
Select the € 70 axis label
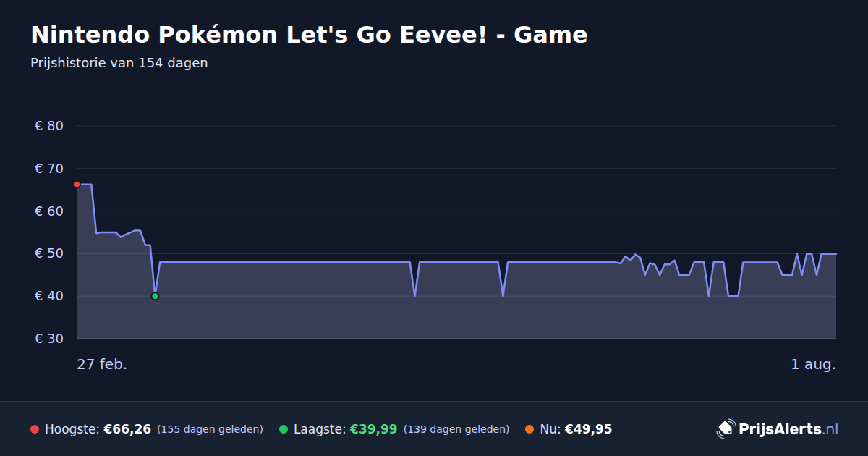(x=49, y=169)
